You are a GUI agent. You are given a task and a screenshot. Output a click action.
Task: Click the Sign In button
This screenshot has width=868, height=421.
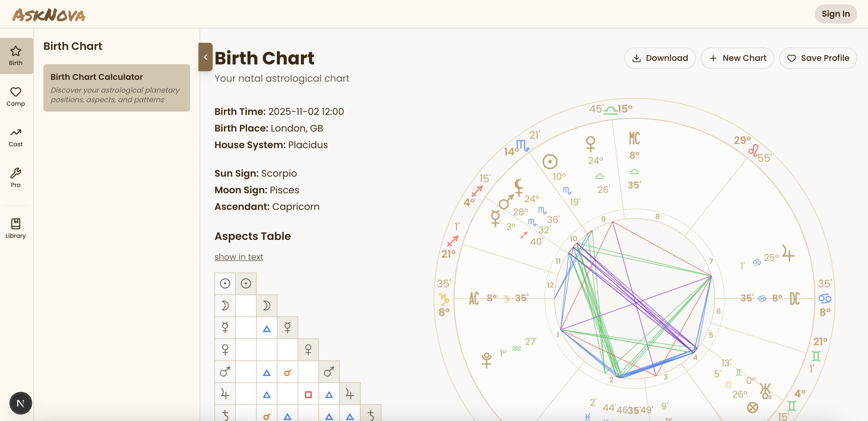click(x=835, y=14)
